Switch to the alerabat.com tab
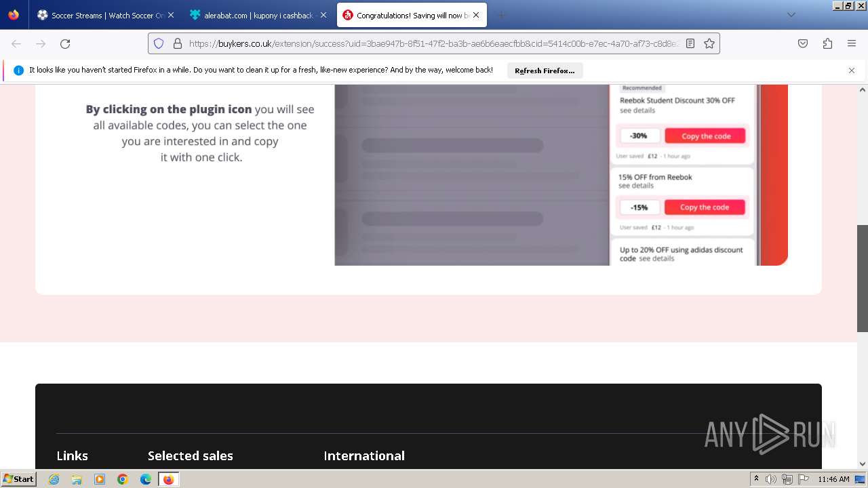 (x=258, y=15)
